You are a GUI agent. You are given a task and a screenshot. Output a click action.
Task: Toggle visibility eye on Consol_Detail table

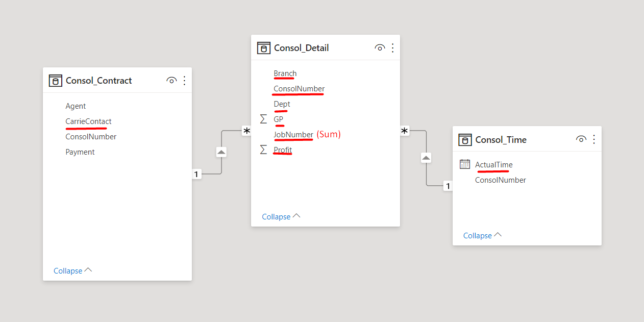[380, 48]
